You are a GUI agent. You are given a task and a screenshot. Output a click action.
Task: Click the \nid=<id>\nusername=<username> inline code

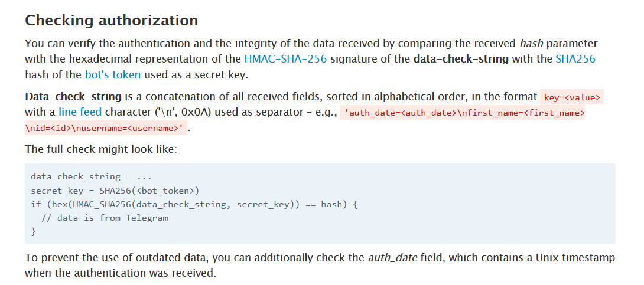coord(104,128)
